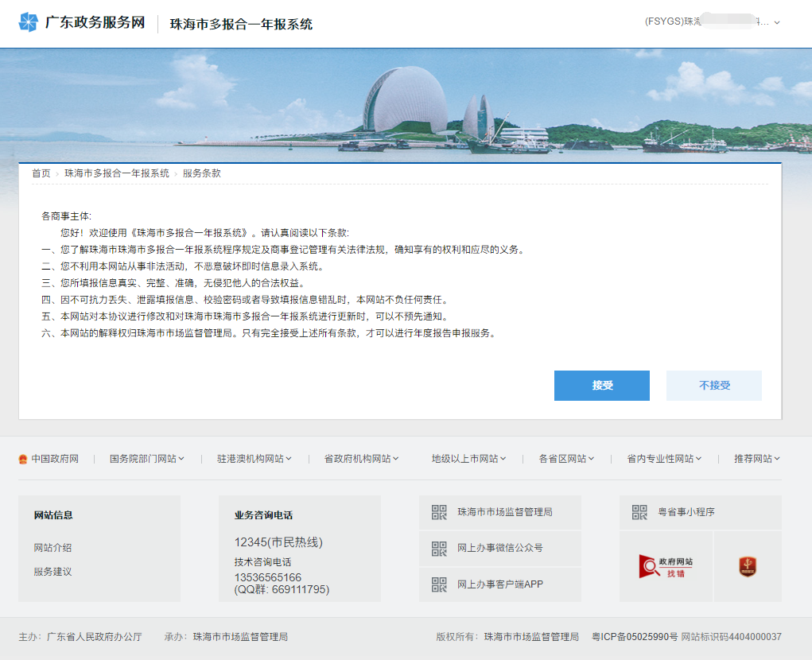The height and width of the screenshot is (660, 812).
Task: Open the user account dropdown arrow
Action: [x=777, y=23]
